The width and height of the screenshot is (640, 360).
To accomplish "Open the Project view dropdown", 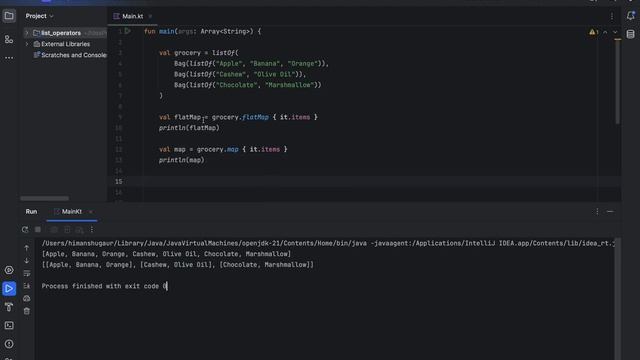I will point(40,16).
